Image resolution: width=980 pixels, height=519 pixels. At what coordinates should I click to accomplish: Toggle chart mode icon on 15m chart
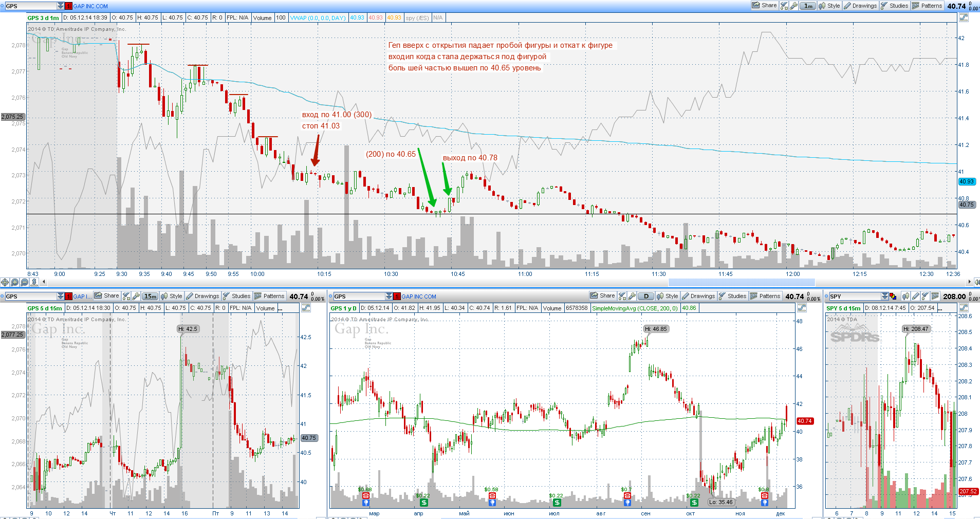pyautogui.click(x=306, y=308)
